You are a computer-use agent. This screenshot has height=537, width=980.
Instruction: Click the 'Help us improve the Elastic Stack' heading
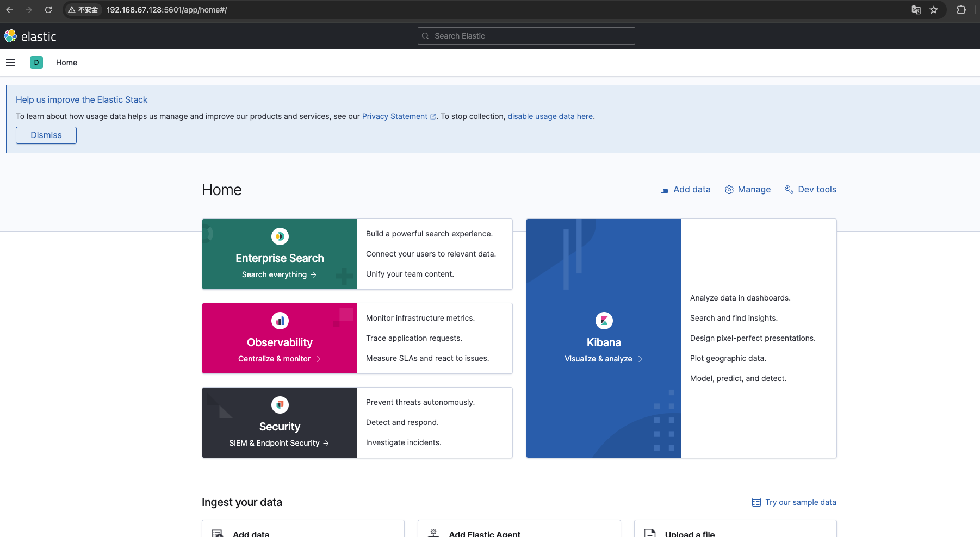click(x=82, y=99)
